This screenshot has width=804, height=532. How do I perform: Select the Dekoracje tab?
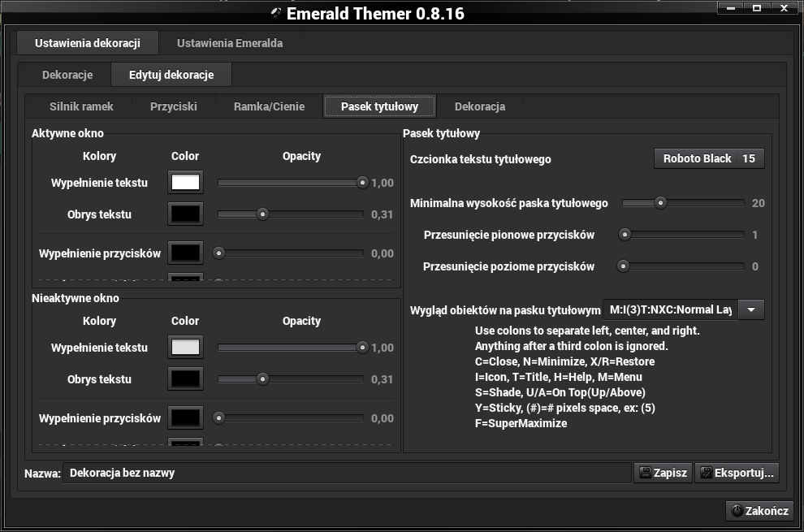pyautogui.click(x=67, y=75)
